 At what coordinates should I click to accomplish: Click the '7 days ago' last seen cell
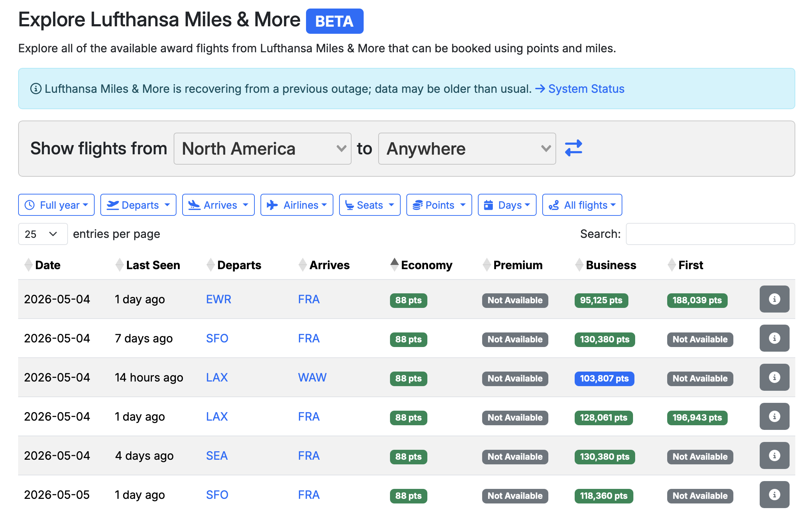143,338
